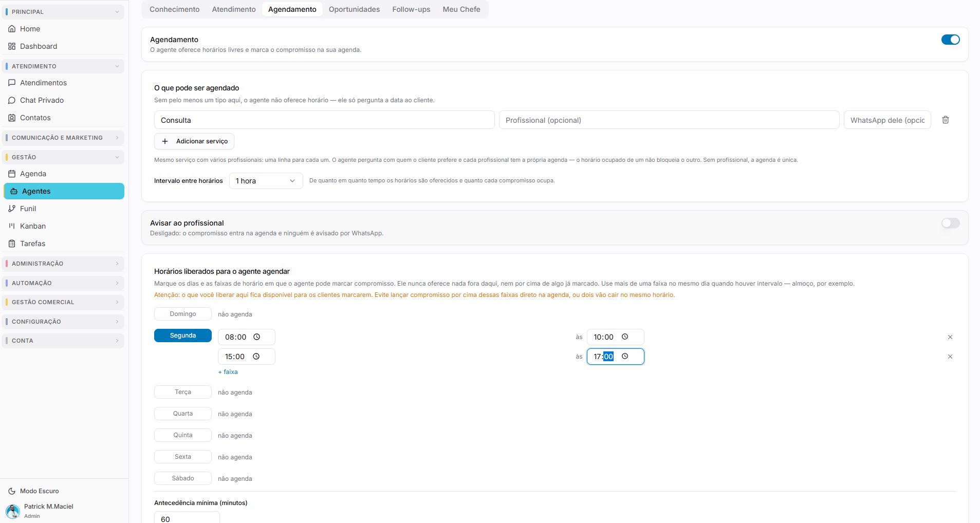Click the Antecedência mínima minutes field

coord(187,517)
